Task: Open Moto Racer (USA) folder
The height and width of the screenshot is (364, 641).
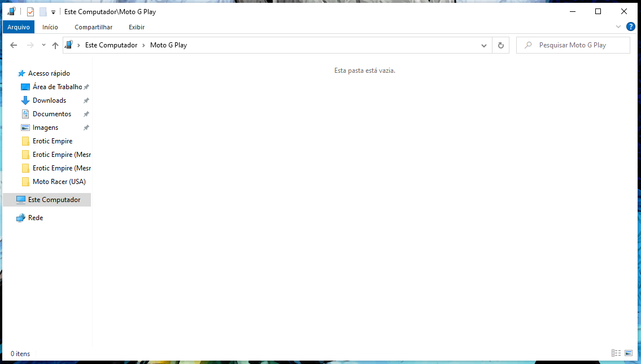Action: pyautogui.click(x=59, y=182)
